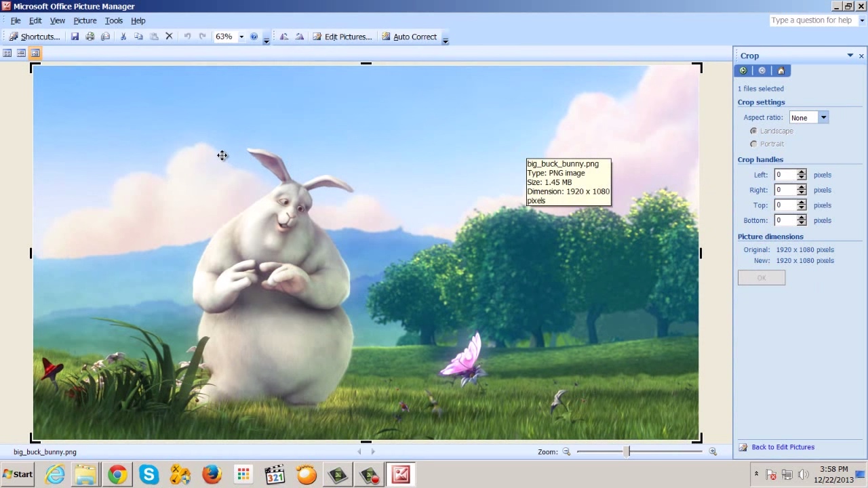
Task: Click the Back to Edit Pictures link
Action: click(x=783, y=447)
